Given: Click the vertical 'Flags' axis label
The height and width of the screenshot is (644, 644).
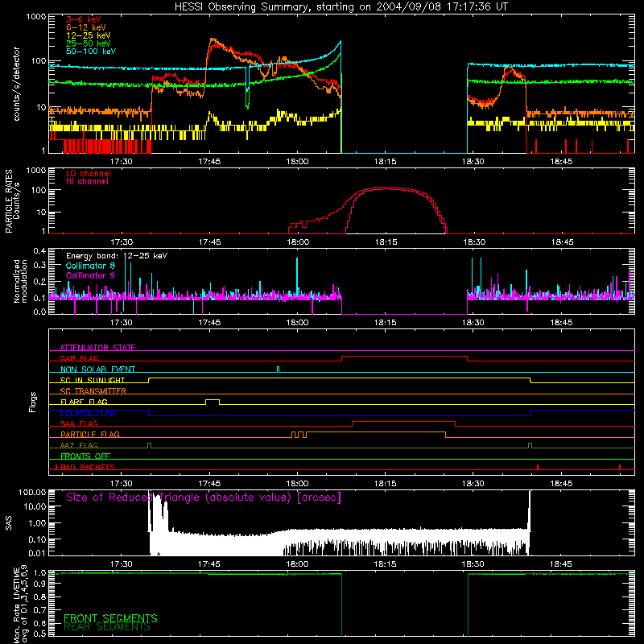Looking at the screenshot, I should (x=33, y=402).
